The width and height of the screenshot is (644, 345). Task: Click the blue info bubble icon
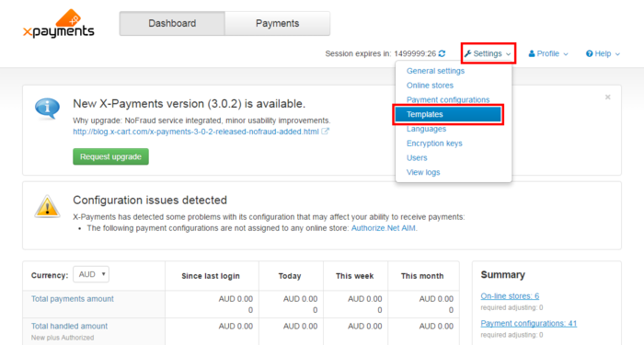(x=47, y=109)
